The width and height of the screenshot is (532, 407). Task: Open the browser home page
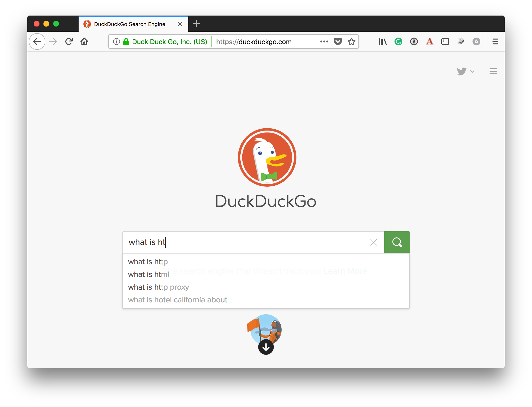(84, 42)
